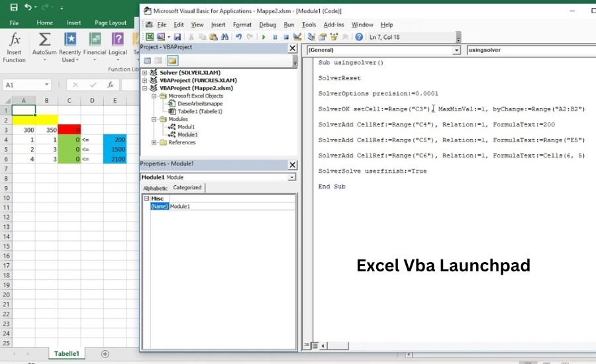Open the Insert menu in VBA editor
Viewport: 596px width, 364px height.
[x=218, y=24]
